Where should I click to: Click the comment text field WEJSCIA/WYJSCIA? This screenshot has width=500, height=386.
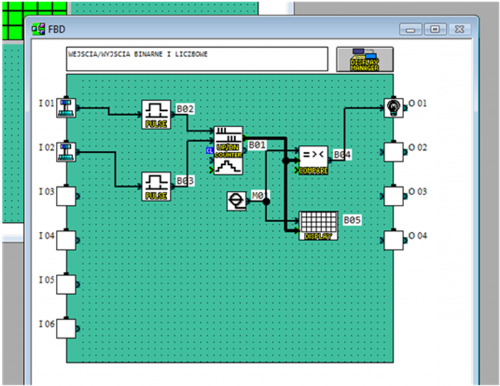[x=197, y=59]
